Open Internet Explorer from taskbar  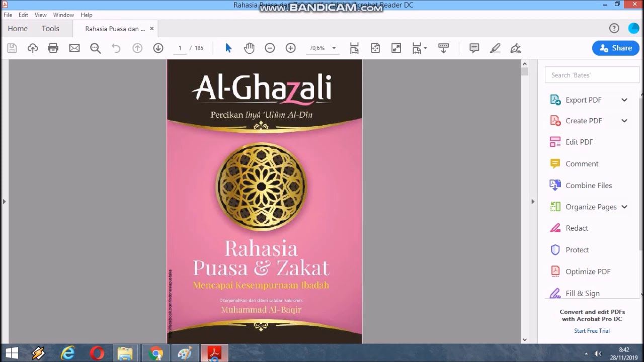68,353
